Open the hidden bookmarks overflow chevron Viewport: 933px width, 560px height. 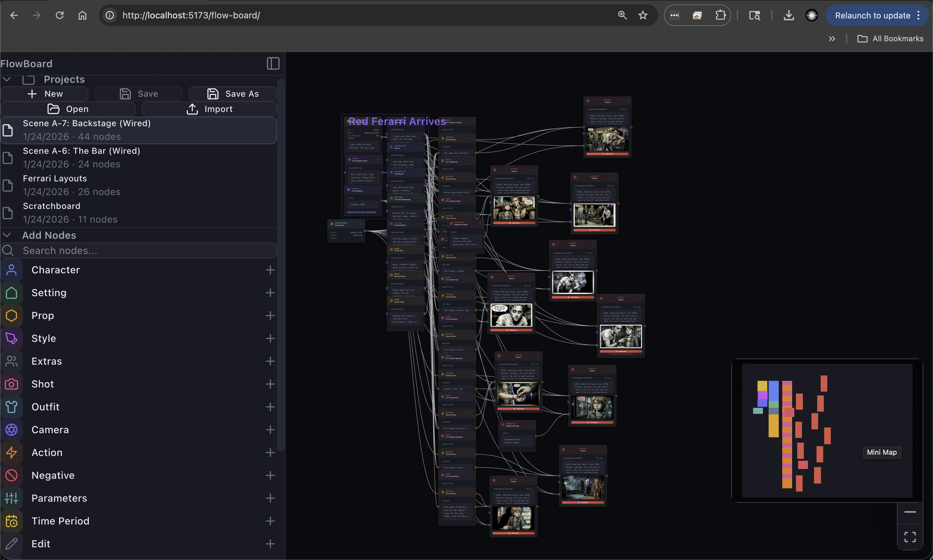(x=831, y=38)
